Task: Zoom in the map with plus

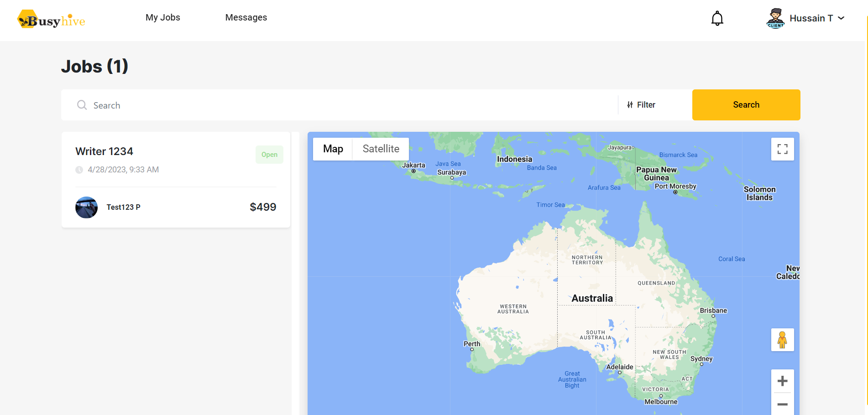Action: click(x=783, y=381)
